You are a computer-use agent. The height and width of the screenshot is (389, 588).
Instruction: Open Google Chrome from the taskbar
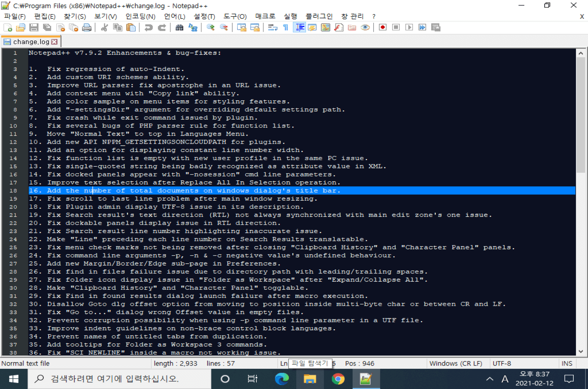pos(338,379)
